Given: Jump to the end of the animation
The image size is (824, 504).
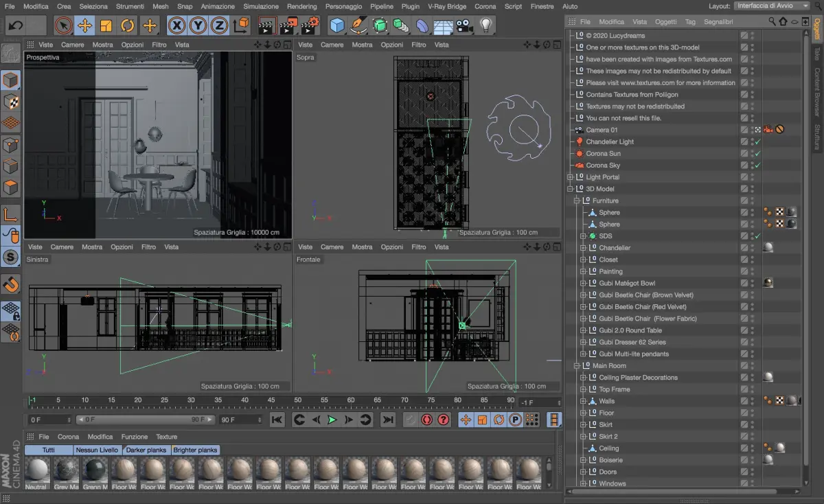Looking at the screenshot, I should (x=388, y=420).
